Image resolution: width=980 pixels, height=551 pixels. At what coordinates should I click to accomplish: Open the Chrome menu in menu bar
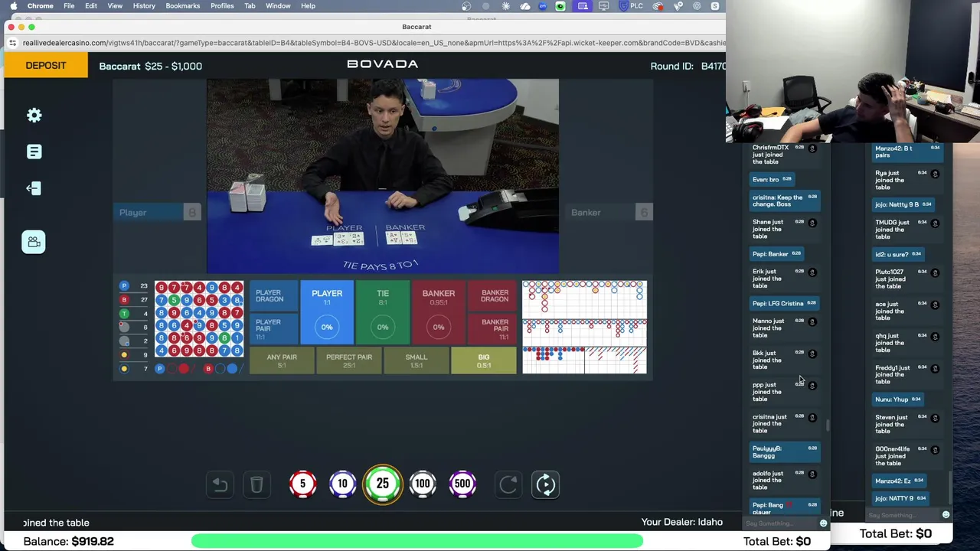41,5
